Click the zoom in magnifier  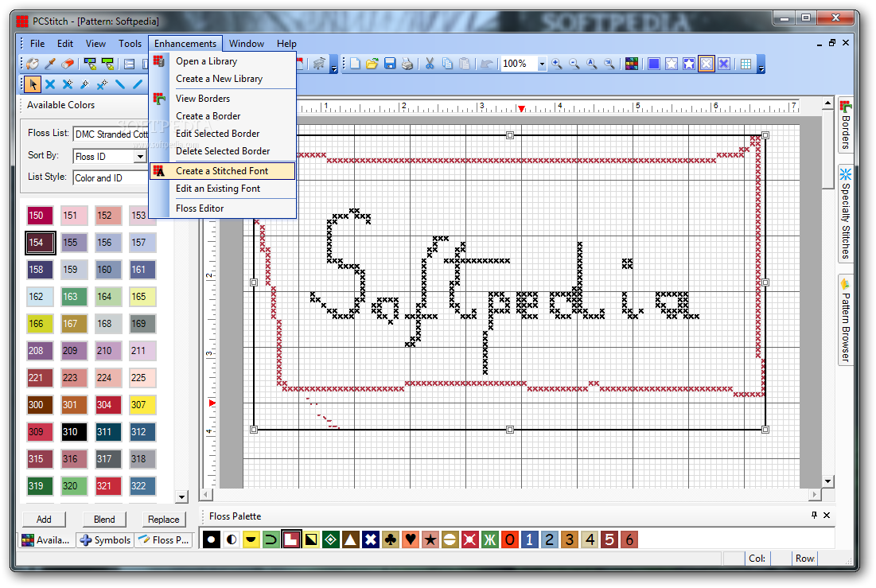557,64
